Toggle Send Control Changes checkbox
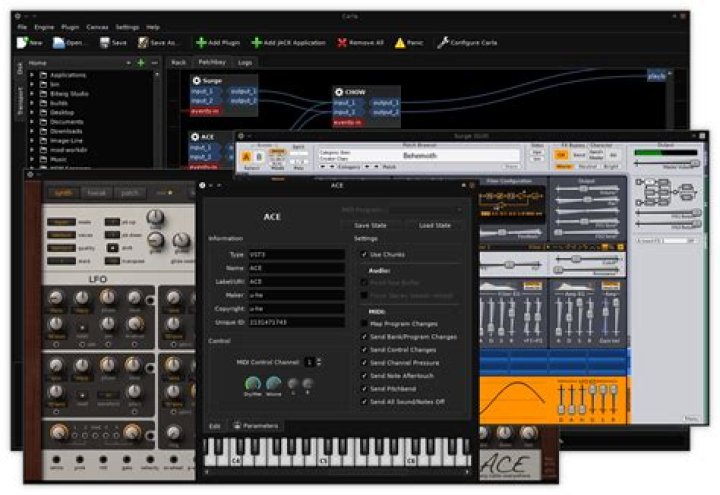 [364, 350]
